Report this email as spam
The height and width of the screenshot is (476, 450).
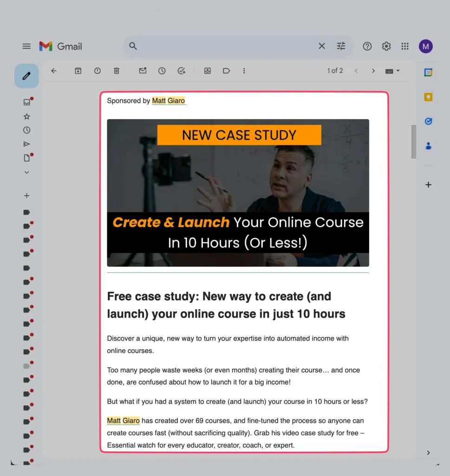coord(97,71)
